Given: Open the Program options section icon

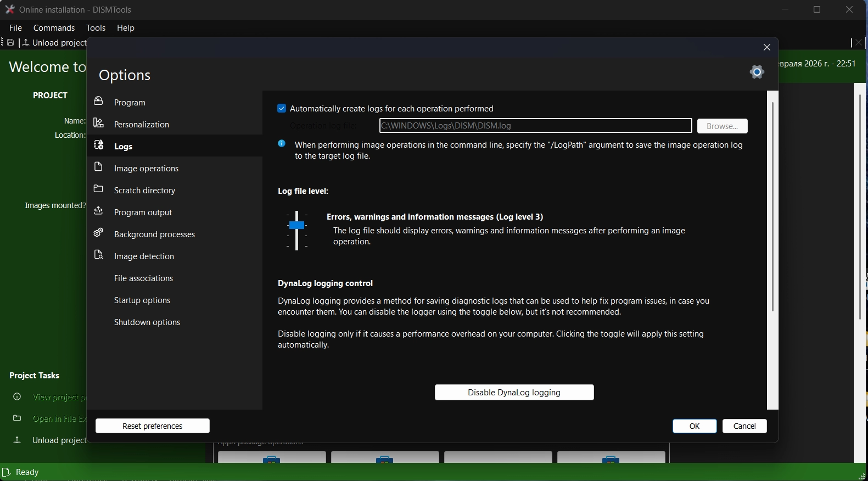Looking at the screenshot, I should coord(99,101).
